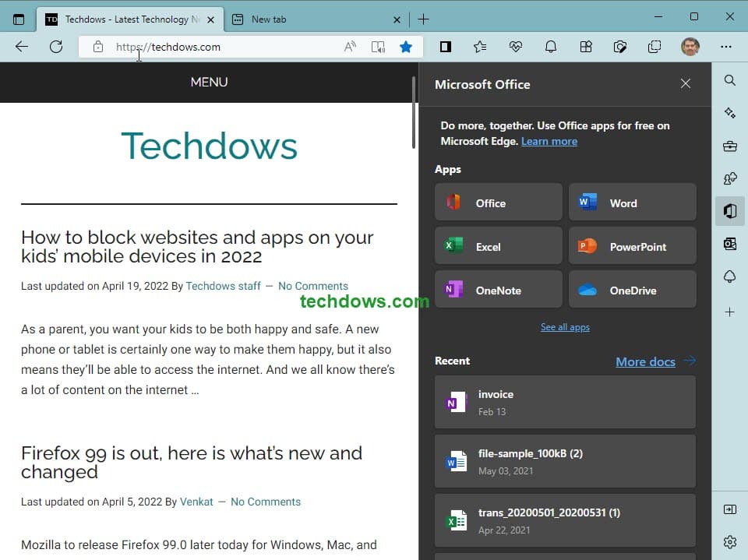The height and width of the screenshot is (560, 748).
Task: Launch Excel from the Apps section
Action: (x=498, y=245)
